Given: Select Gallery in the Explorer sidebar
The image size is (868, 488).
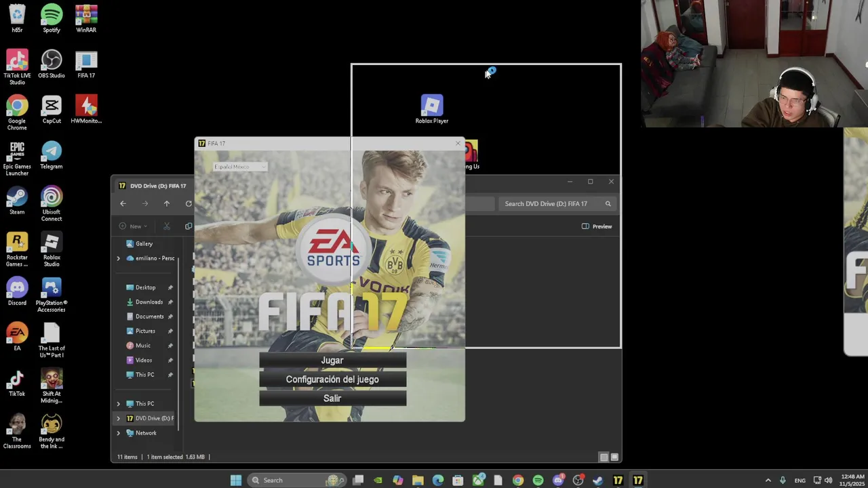Looking at the screenshot, I should 144,244.
